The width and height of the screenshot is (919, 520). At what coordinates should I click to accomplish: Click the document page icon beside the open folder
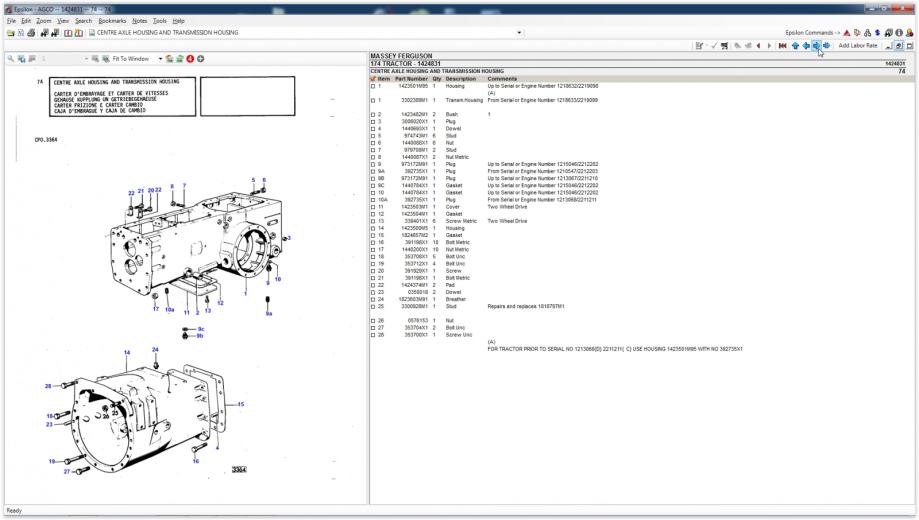[21, 33]
